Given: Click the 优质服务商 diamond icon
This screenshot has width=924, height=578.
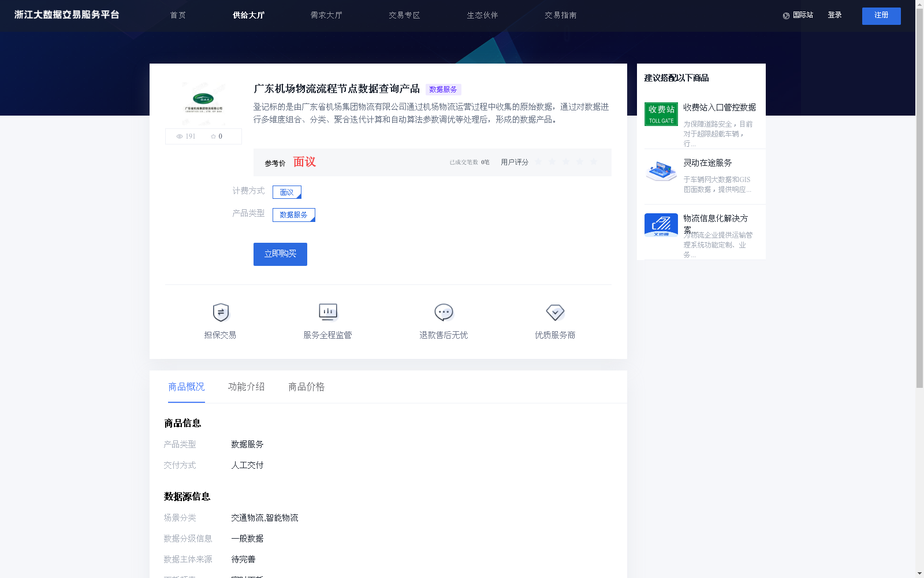Looking at the screenshot, I should (555, 312).
